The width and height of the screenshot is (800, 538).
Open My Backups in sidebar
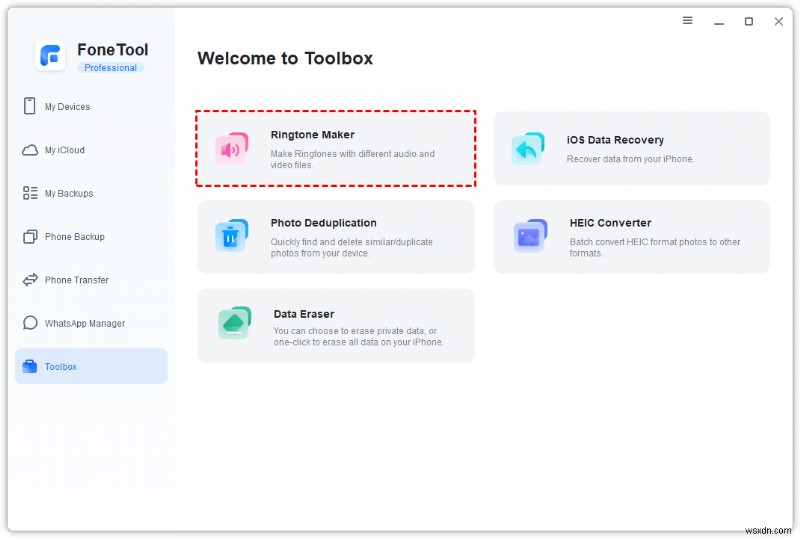pyautogui.click(x=91, y=193)
